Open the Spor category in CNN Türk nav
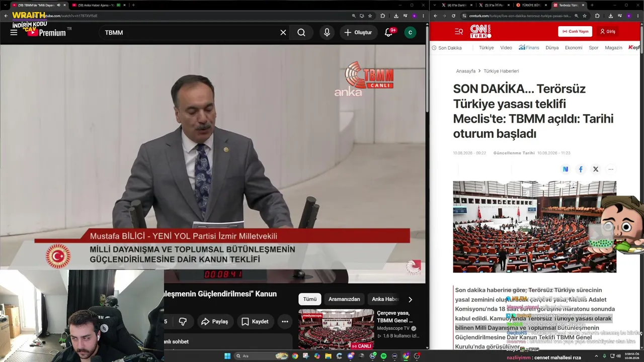The width and height of the screenshot is (644, 362). (x=594, y=48)
